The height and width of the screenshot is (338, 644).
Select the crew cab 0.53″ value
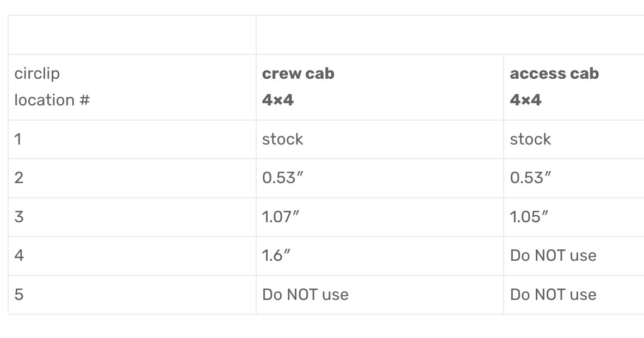coord(283,178)
